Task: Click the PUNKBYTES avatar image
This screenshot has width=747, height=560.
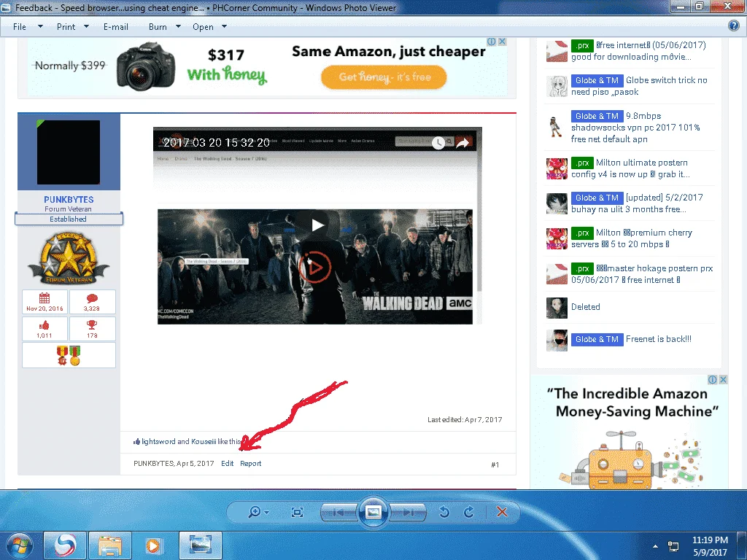Action: point(69,152)
